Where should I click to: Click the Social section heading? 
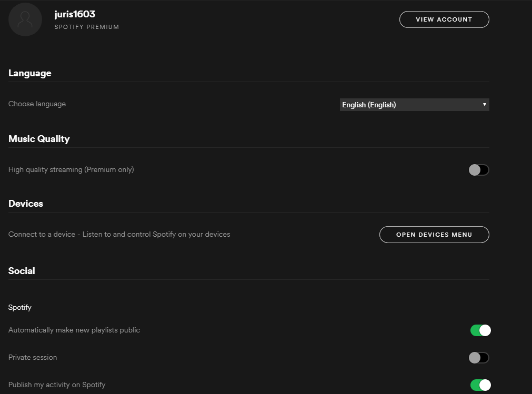point(22,271)
